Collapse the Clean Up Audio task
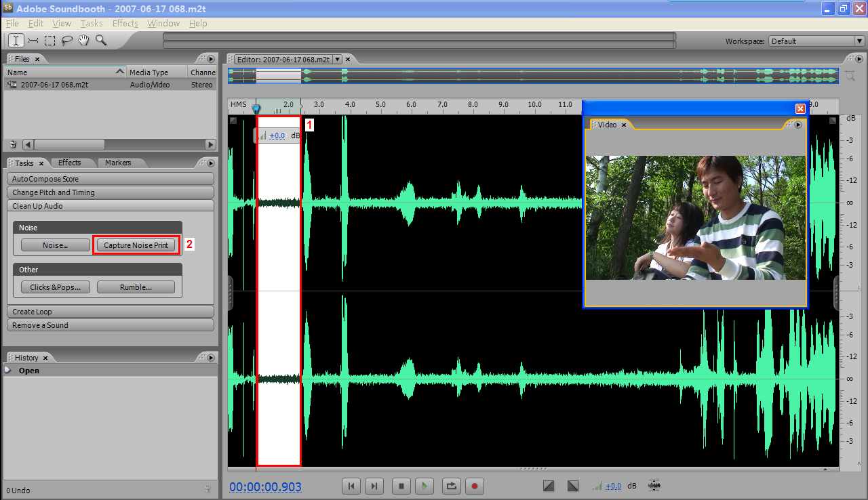 coord(111,206)
